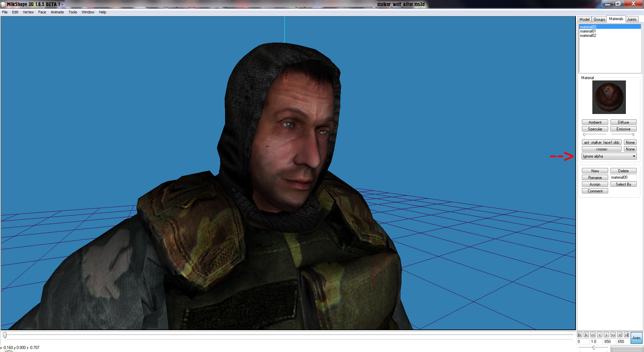
Task: Switch to the Joints tab
Action: [632, 19]
